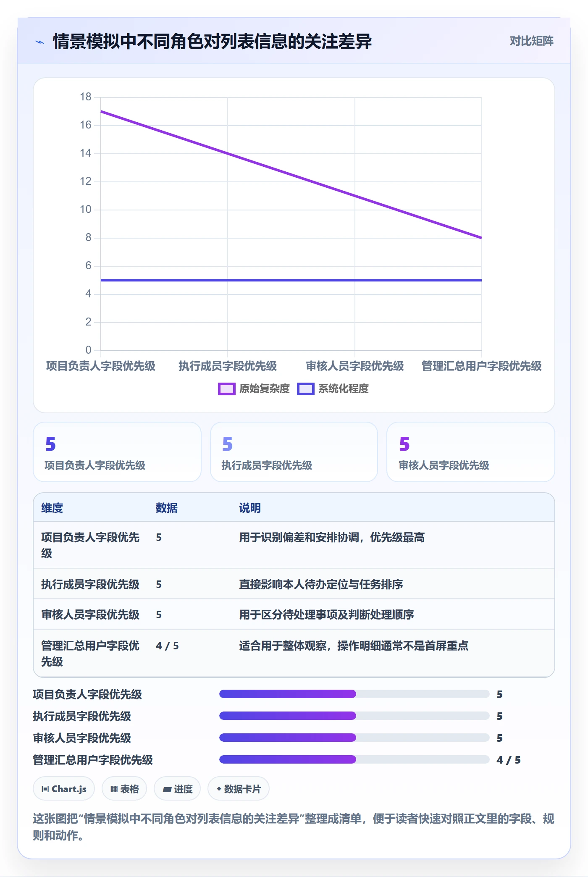Select the 表格 tag chip

tap(124, 789)
